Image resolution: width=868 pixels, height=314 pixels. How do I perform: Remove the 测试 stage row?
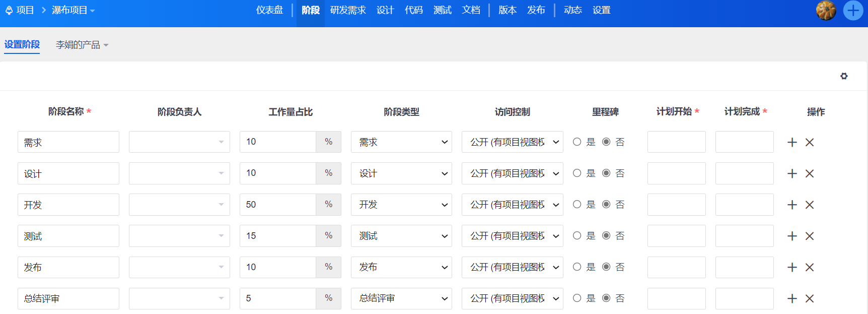pyautogui.click(x=810, y=236)
